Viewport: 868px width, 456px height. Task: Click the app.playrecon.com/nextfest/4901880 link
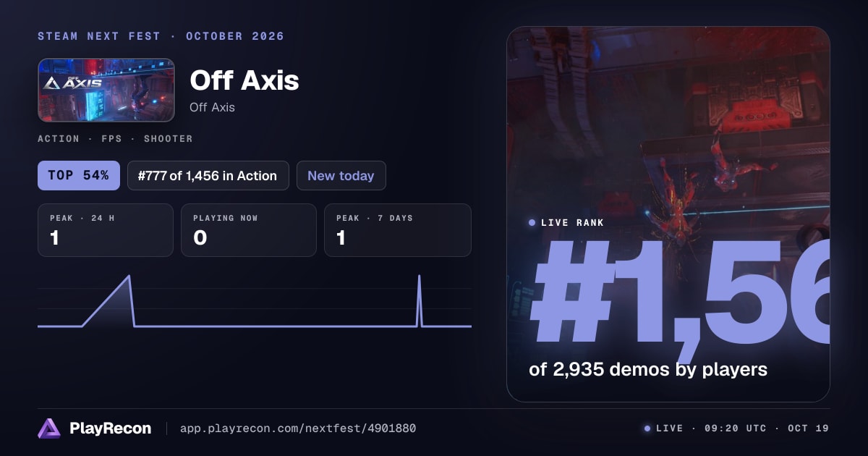point(298,428)
